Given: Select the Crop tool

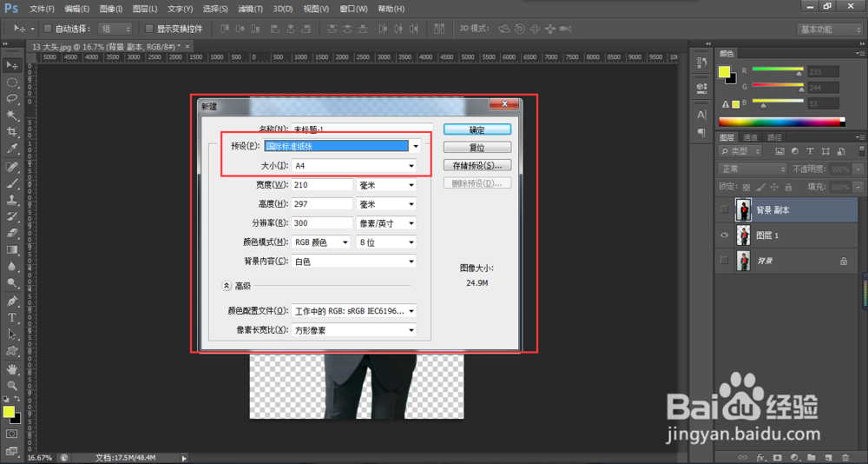Looking at the screenshot, I should pos(11,132).
